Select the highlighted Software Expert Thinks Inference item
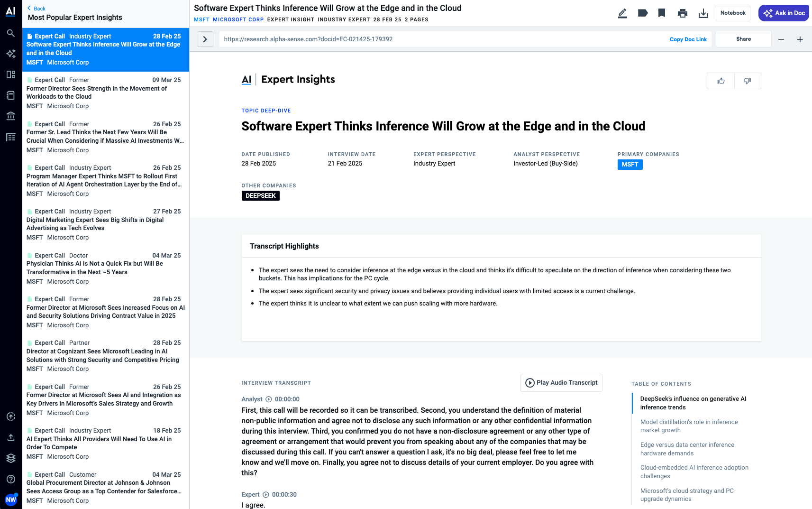The image size is (812, 509). coord(106,49)
